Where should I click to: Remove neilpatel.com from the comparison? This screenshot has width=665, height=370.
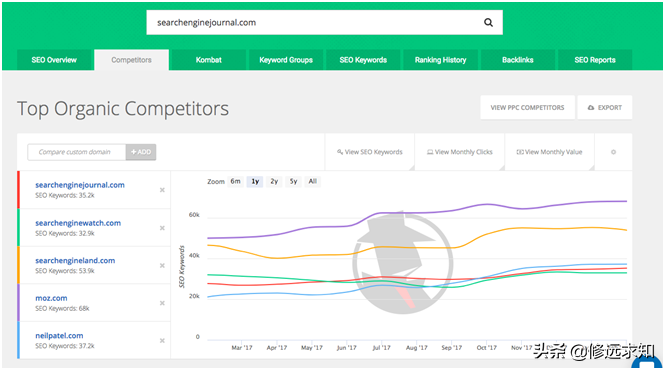[162, 341]
